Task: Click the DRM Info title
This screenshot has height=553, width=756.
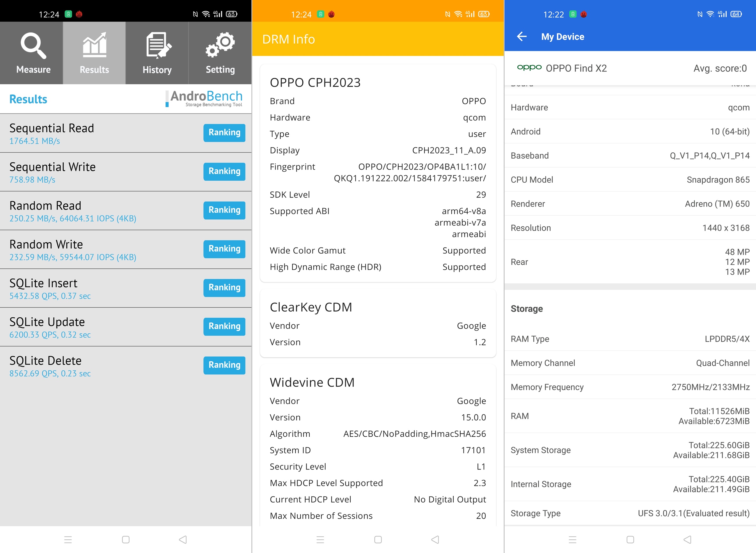Action: (289, 39)
